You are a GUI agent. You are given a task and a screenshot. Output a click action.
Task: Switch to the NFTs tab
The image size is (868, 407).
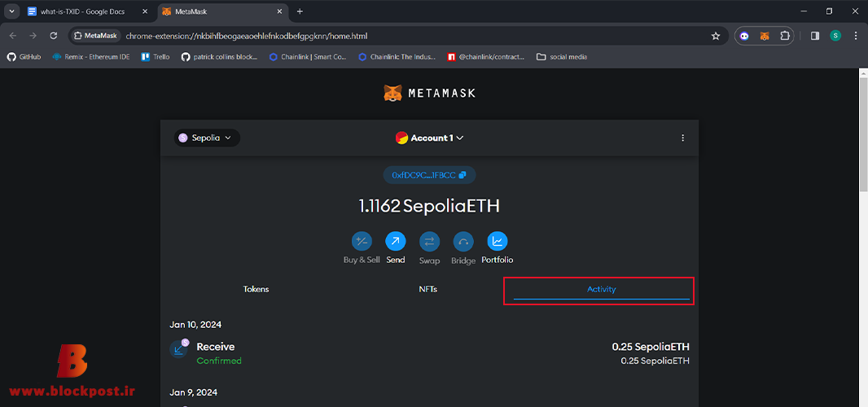point(428,289)
